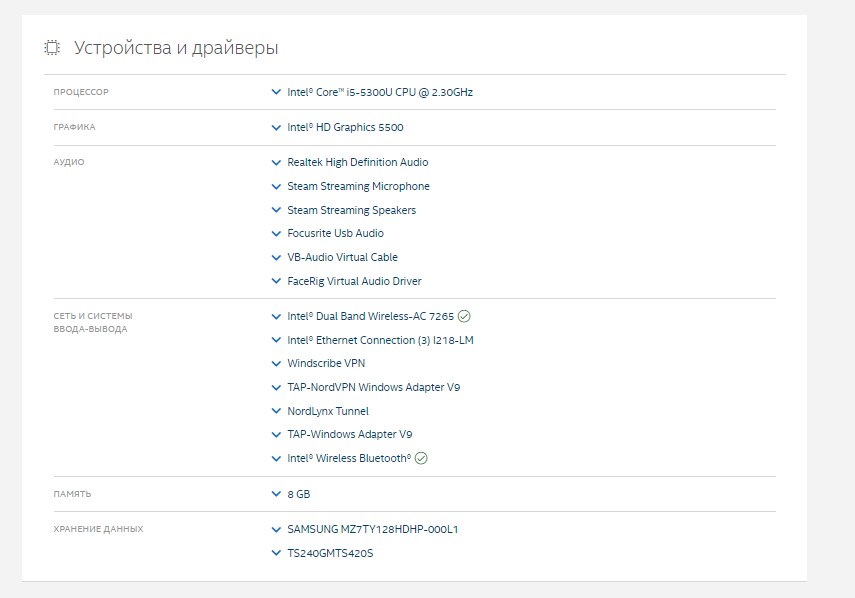The height and width of the screenshot is (598, 855).
Task: Expand Realtek High Definition Audio details
Action: [x=276, y=162]
